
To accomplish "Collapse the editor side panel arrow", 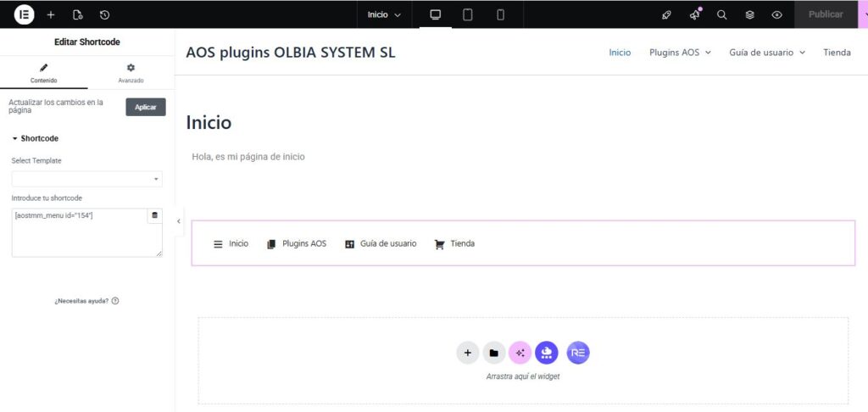I will click(179, 221).
